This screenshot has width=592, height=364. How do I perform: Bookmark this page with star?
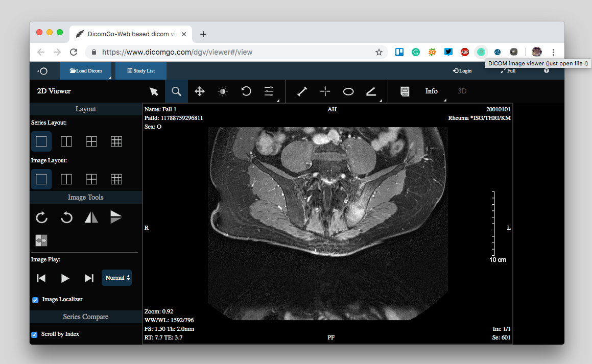(378, 52)
